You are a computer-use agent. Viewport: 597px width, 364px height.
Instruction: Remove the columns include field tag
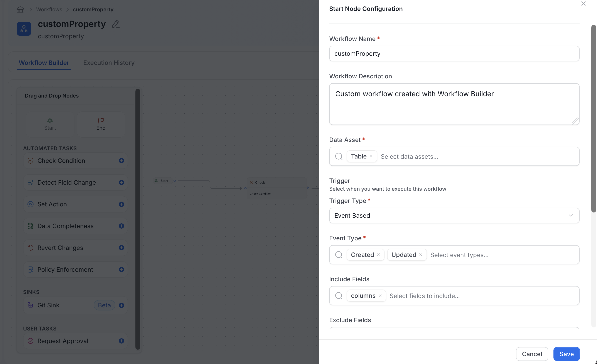[x=380, y=296]
